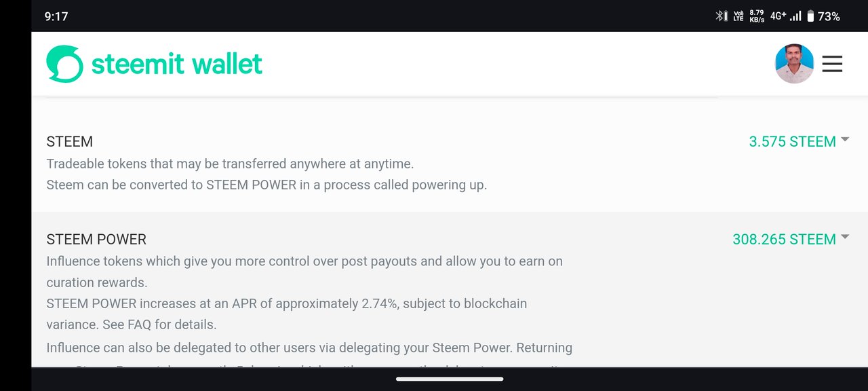This screenshot has width=868, height=391.
Task: Select the STEEM POWER section heading
Action: tap(96, 239)
